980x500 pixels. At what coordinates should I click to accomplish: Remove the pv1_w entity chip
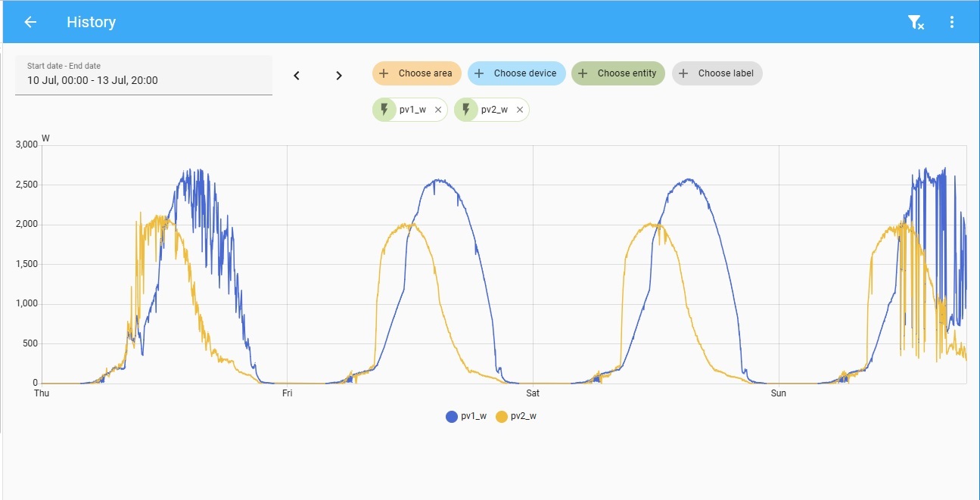click(x=438, y=110)
